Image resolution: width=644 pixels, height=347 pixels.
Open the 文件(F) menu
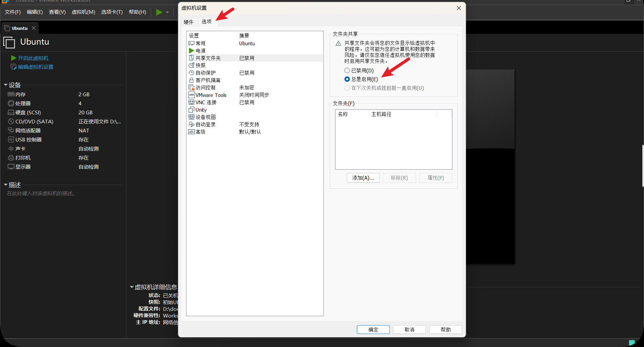click(13, 12)
